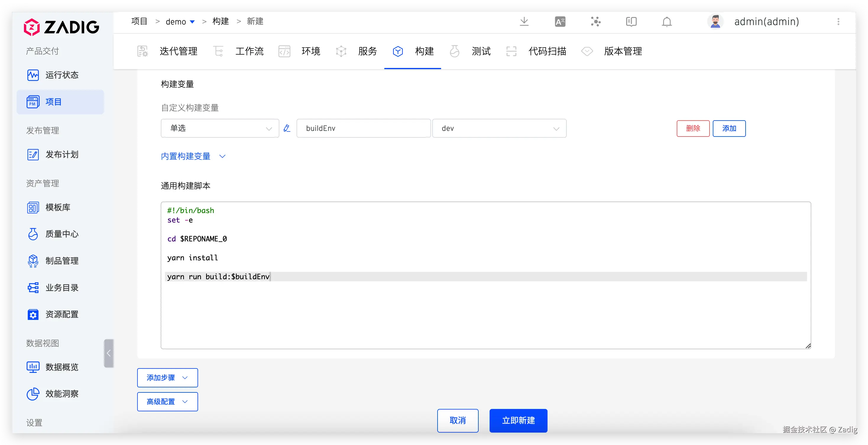Click the 'yarn run build:$buildEnv' line
Image resolution: width=868 pixels, height=445 pixels.
[x=218, y=277]
